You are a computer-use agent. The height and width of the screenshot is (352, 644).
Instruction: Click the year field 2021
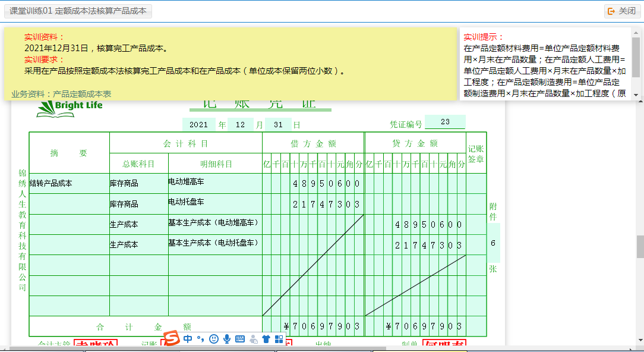pos(199,125)
